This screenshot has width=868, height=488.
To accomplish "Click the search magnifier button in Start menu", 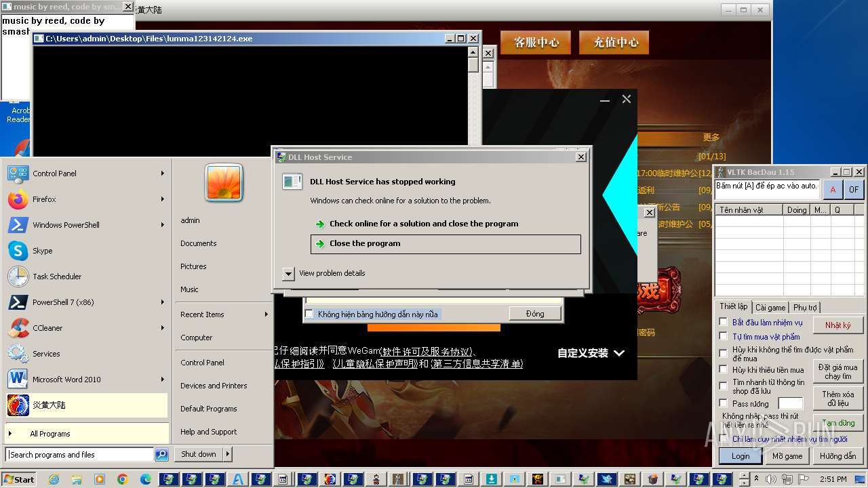I will [161, 455].
